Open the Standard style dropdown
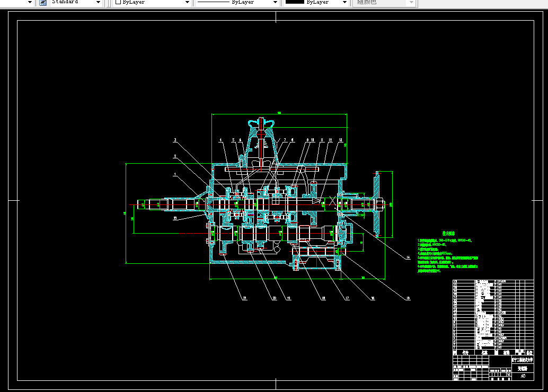The height and width of the screenshot is (392, 548). point(98,3)
